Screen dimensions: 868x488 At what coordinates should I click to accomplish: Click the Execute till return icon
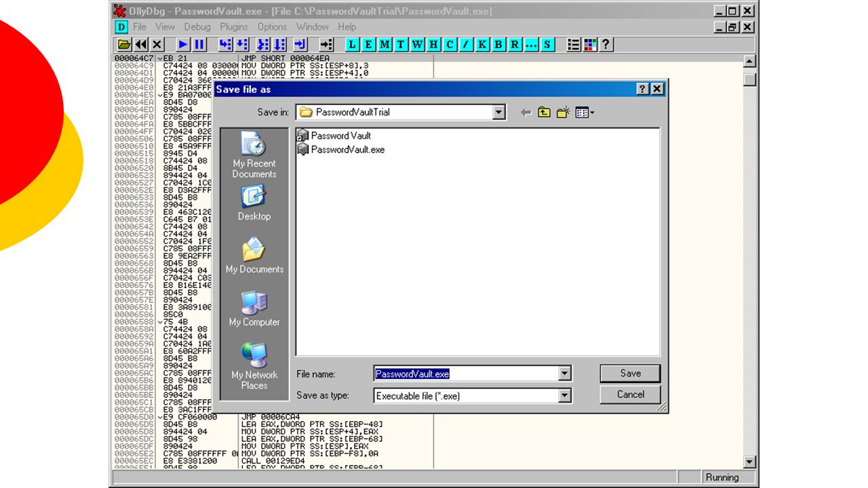coord(300,45)
